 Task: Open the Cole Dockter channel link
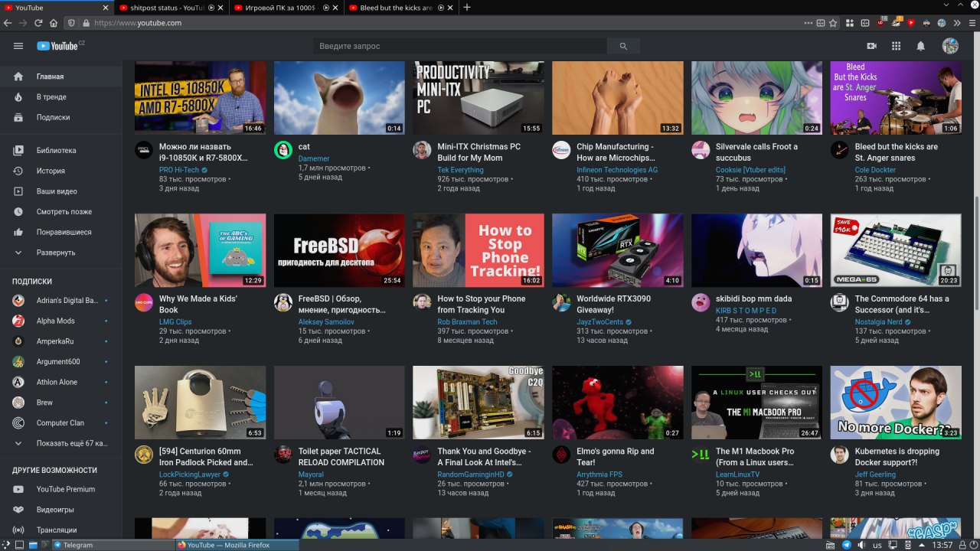[x=875, y=170]
